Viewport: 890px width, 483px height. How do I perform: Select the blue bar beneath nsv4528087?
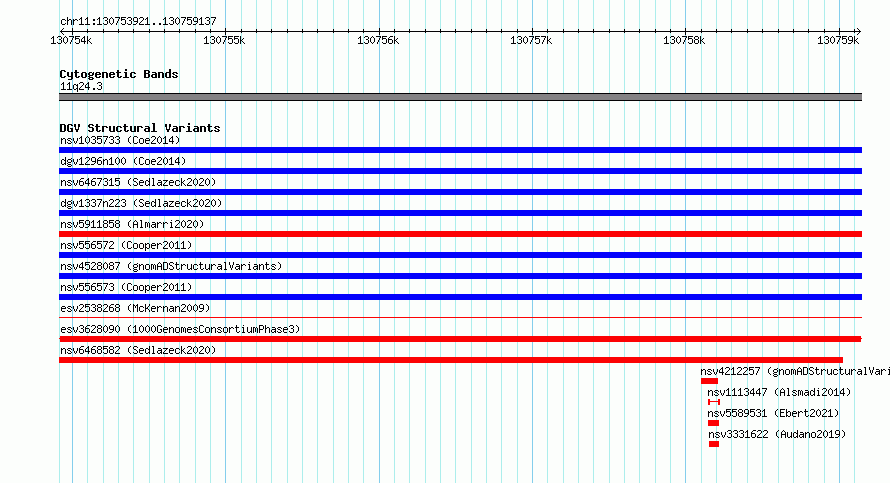tap(460, 276)
